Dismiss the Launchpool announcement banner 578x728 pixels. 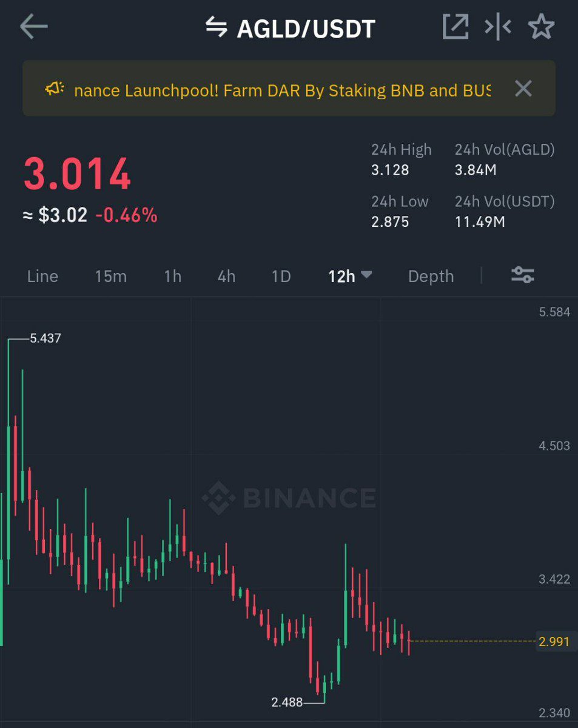click(523, 89)
